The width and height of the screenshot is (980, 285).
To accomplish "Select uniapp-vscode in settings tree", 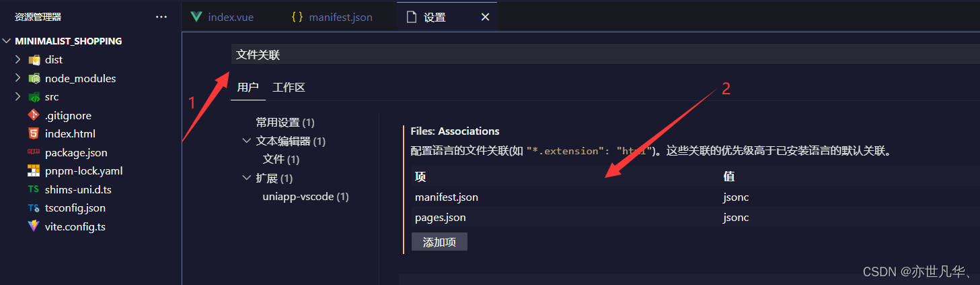I will (x=305, y=197).
